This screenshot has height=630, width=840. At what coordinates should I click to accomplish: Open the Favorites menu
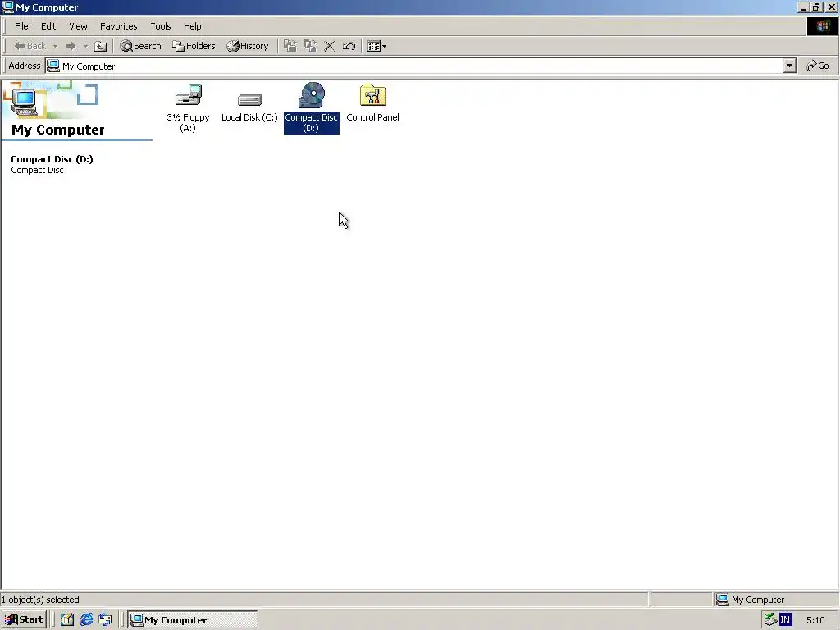tap(119, 26)
